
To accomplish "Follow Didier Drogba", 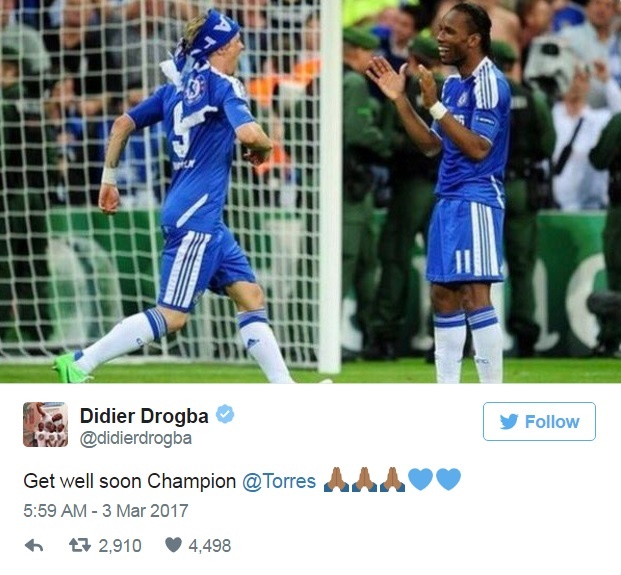I will (x=539, y=421).
